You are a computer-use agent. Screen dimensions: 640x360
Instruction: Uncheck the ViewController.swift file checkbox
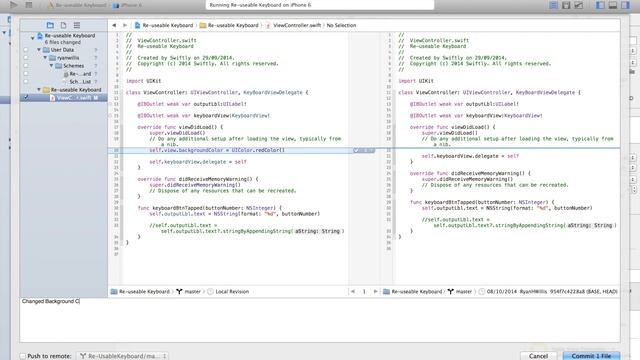pos(26,98)
